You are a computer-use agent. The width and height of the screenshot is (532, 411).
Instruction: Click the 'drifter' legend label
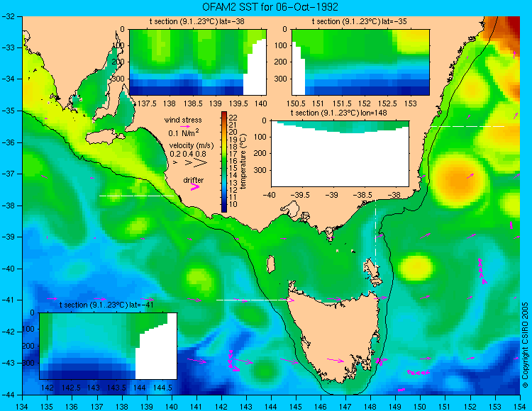pos(194,180)
